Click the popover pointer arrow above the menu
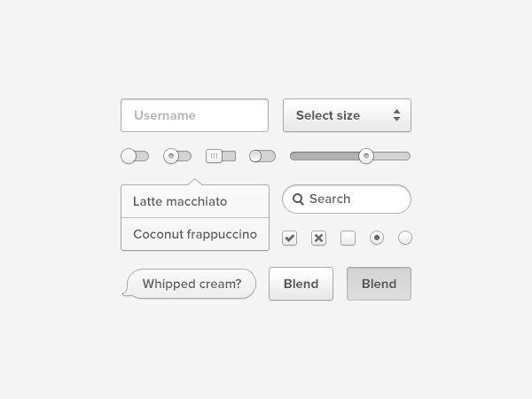 pos(195,182)
